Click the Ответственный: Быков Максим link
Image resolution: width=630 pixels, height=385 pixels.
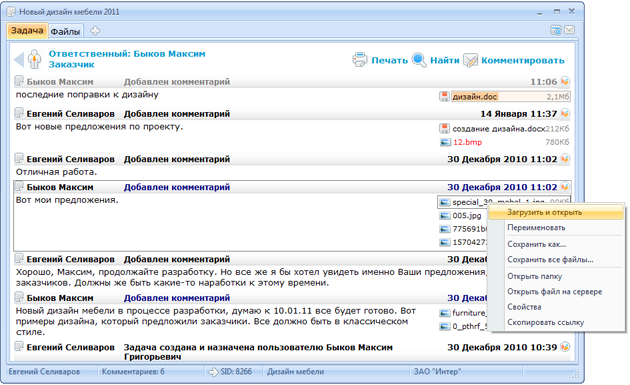point(127,54)
